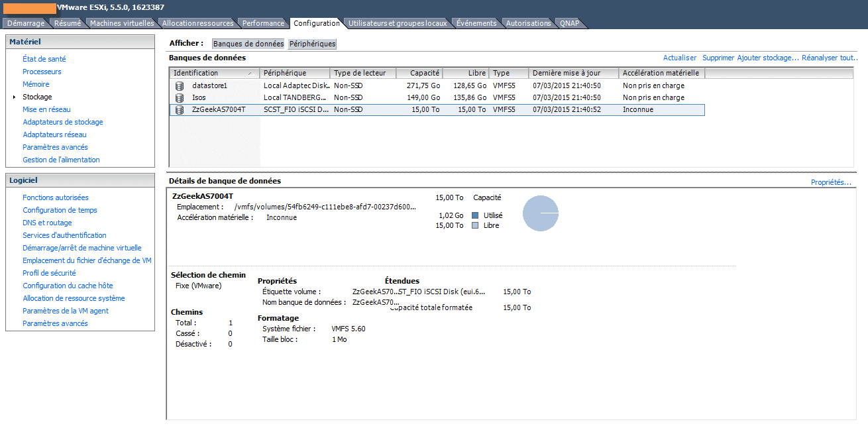Sort by Libre column header
Viewport: 868px width, 434px height.
point(466,73)
